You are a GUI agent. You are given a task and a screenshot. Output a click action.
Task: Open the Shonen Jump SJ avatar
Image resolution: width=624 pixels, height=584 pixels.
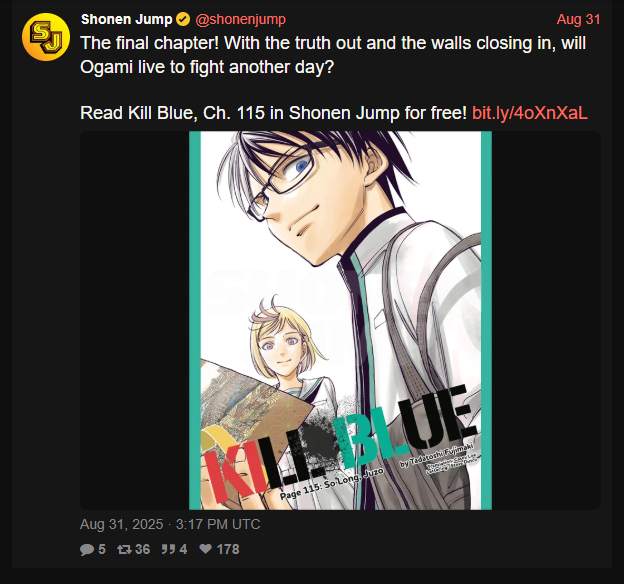click(x=46, y=37)
